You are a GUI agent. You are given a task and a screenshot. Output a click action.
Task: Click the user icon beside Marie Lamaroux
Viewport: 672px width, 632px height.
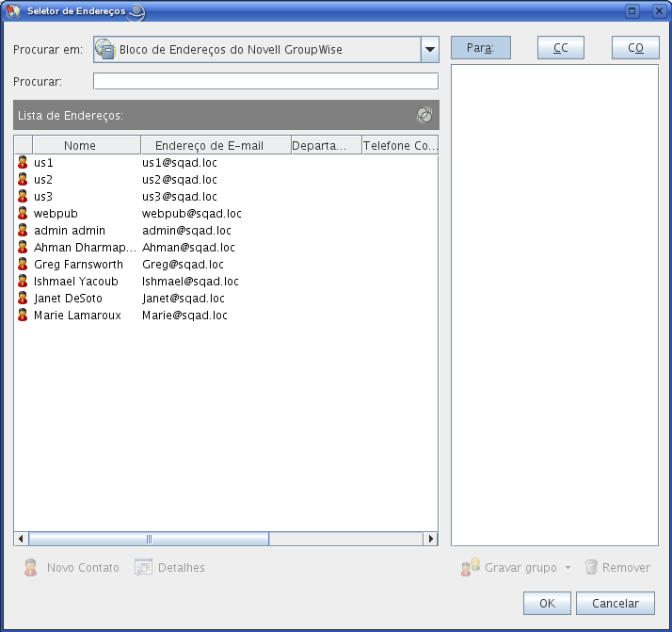23,315
